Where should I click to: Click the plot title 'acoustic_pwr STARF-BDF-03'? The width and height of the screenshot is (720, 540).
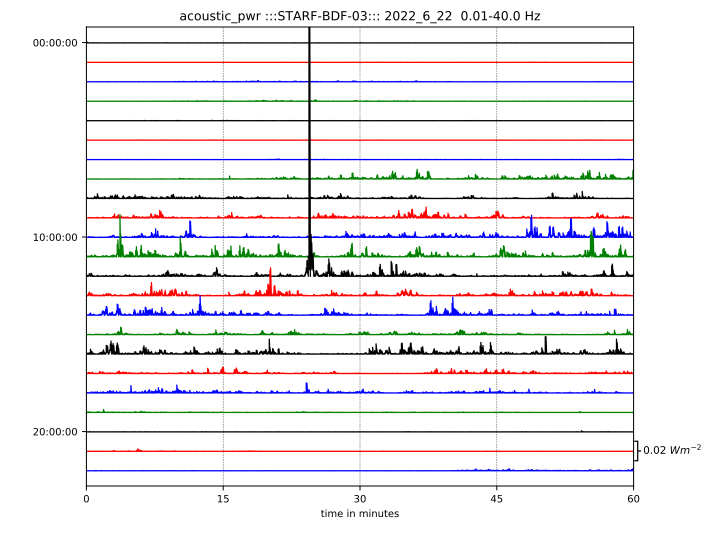click(x=359, y=17)
